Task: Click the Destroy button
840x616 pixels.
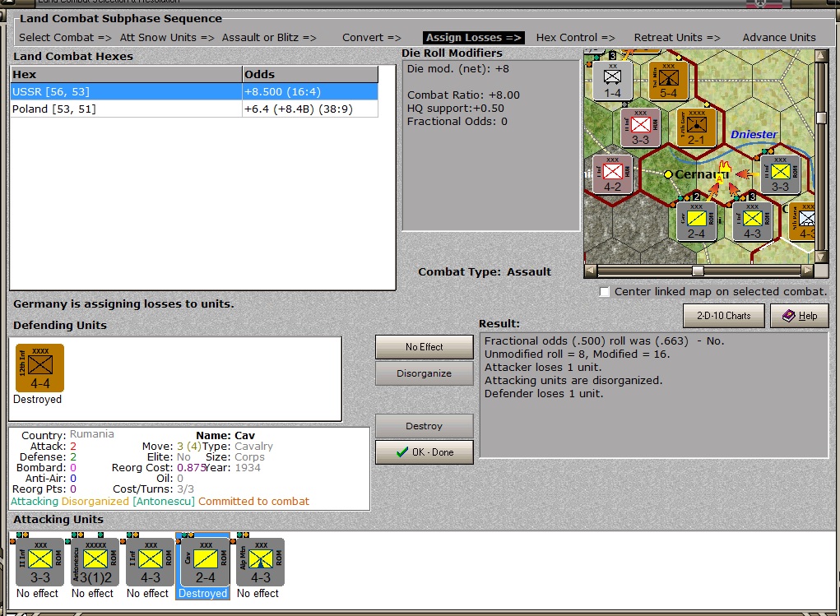Action: (x=425, y=426)
